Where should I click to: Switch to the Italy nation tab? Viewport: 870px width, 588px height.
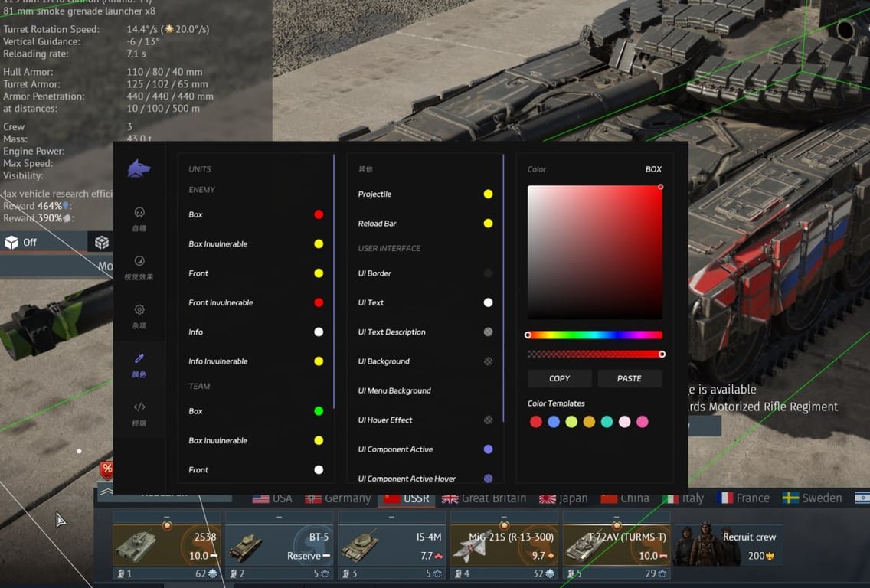684,498
